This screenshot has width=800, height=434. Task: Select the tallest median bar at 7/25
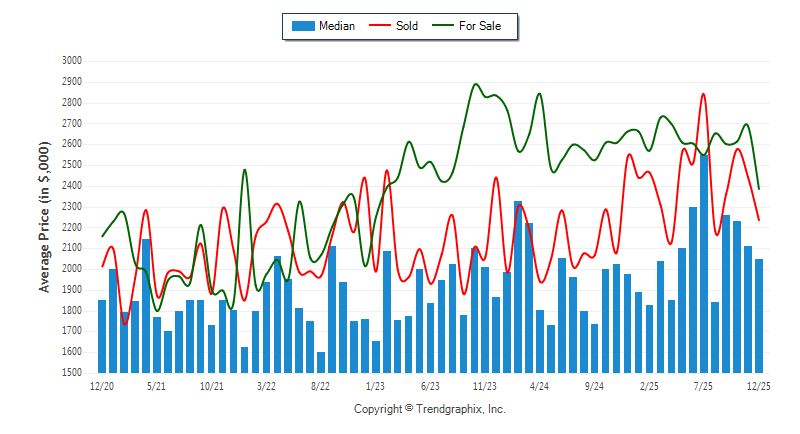click(704, 264)
